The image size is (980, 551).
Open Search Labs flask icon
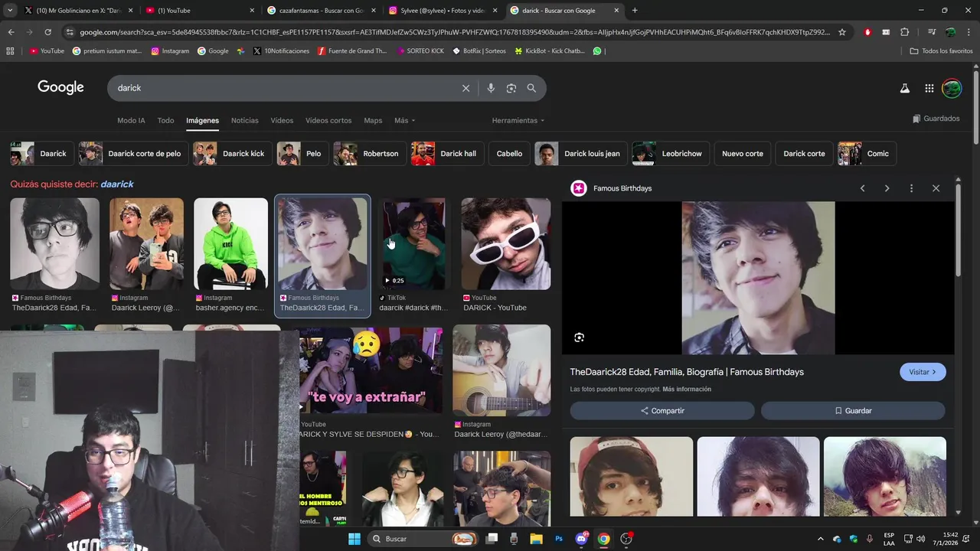(904, 88)
